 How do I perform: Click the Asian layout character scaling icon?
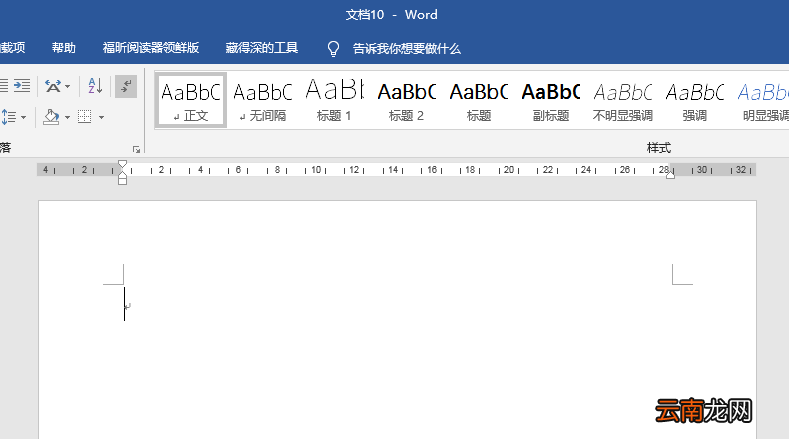(53, 86)
